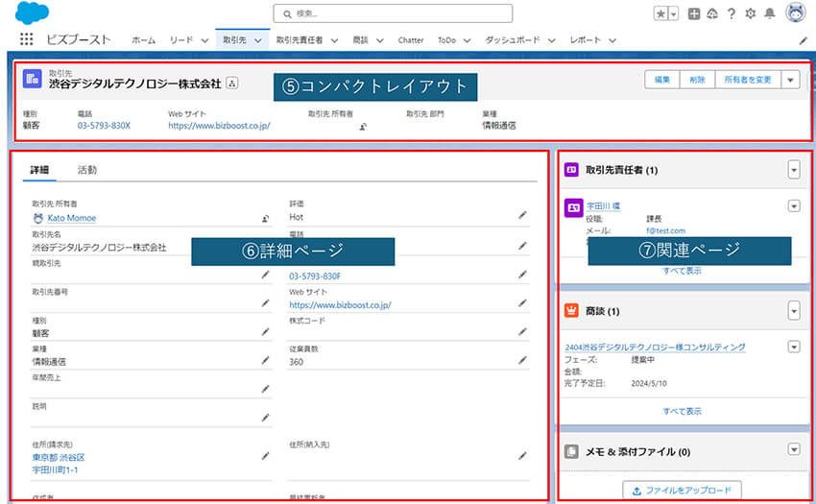Edit the 説明 field pencil
Image resolution: width=816 pixels, height=504 pixels.
[x=265, y=418]
